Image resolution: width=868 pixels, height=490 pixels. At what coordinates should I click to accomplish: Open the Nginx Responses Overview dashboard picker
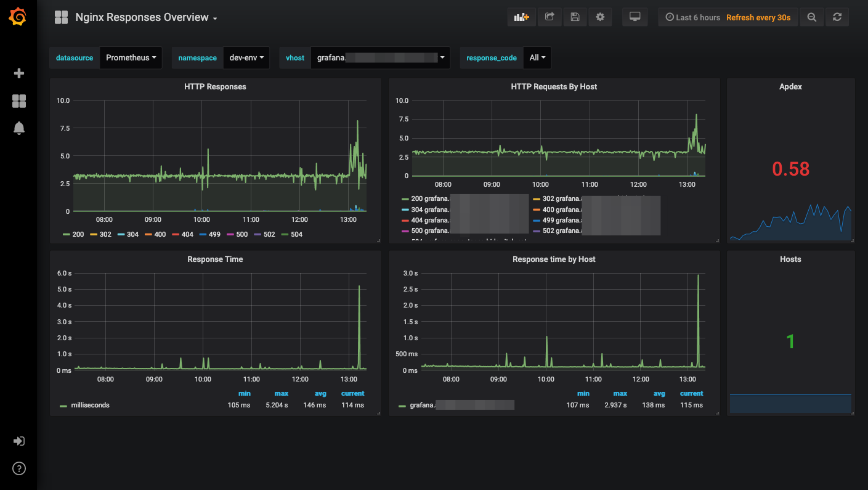point(145,17)
